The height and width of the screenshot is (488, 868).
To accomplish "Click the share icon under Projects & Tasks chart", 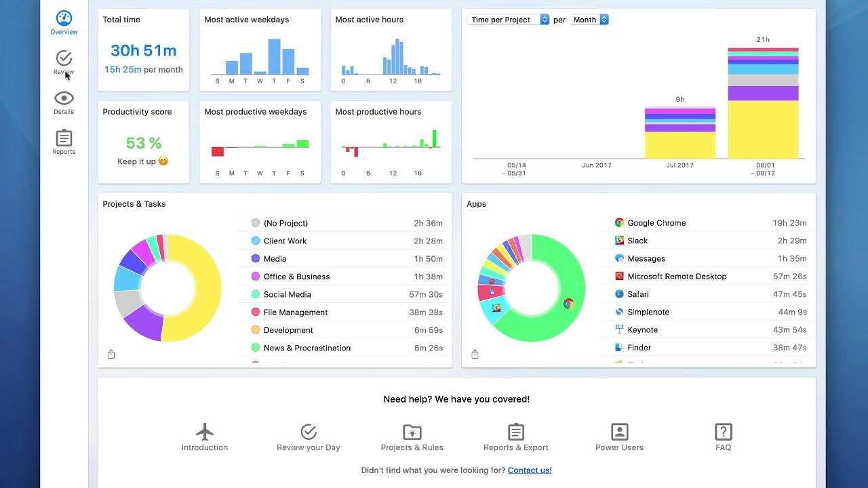I will [111, 354].
